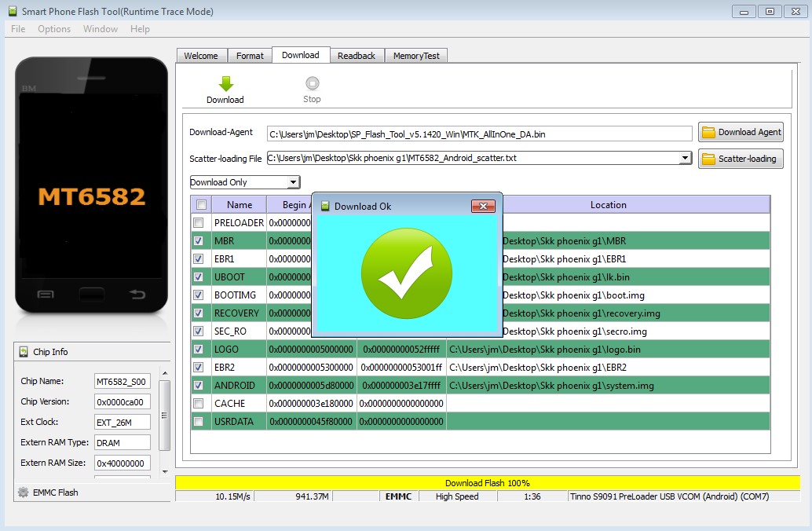The width and height of the screenshot is (812, 531).
Task: Click the Download Ok dialog title icon
Action: [325, 206]
